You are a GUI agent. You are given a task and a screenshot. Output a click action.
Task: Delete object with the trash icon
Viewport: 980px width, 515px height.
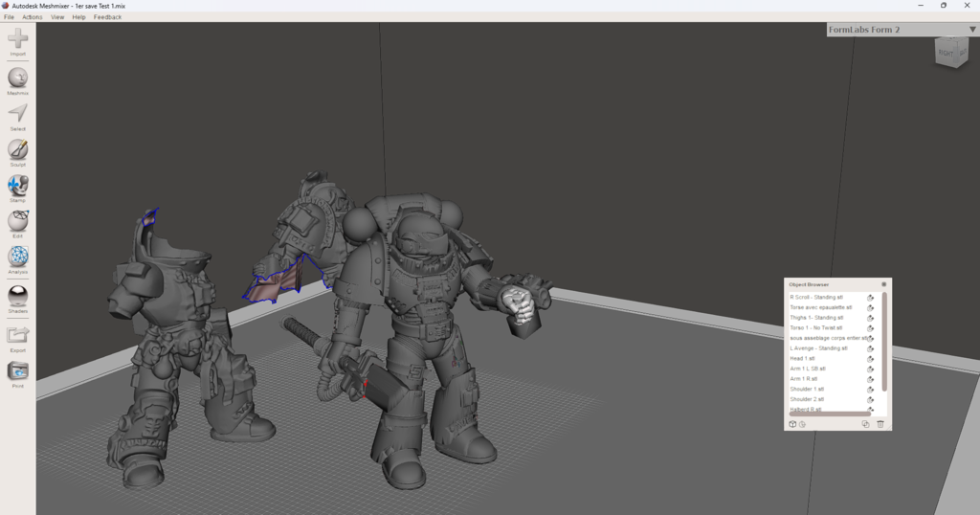(x=880, y=424)
